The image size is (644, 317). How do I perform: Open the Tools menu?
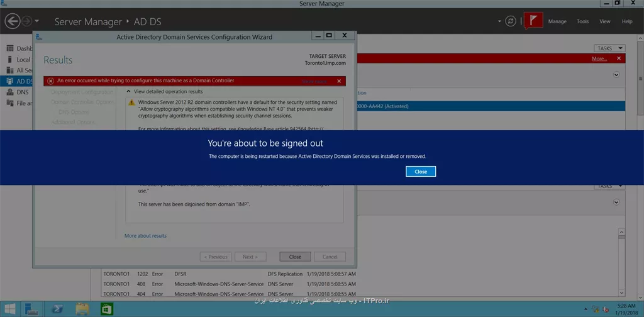coord(582,21)
